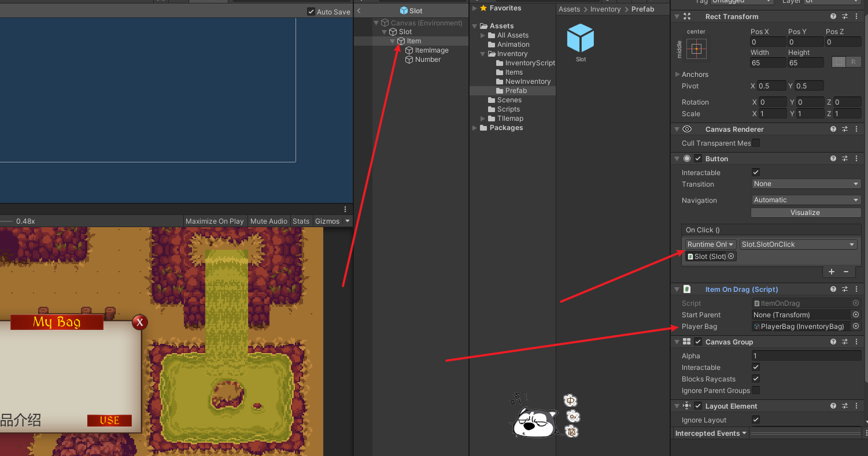This screenshot has width=868, height=456.
Task: Toggle Blocks Raycasts in Canvas Group
Action: pyautogui.click(x=756, y=379)
